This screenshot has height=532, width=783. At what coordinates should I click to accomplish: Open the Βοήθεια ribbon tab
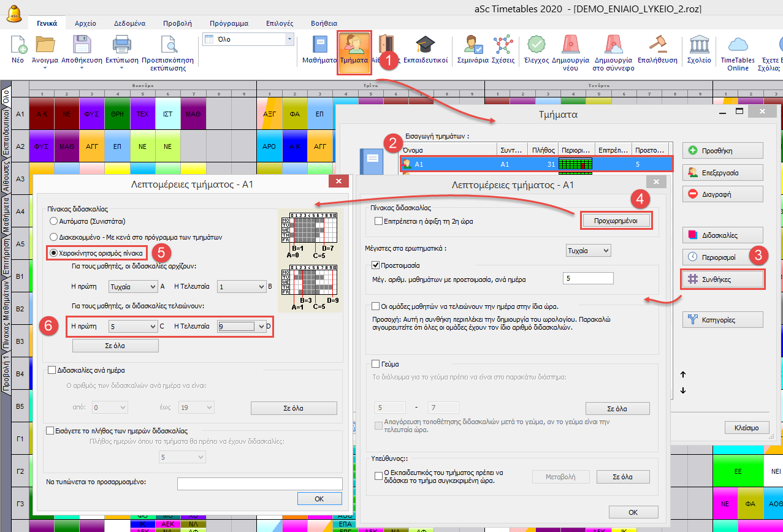pyautogui.click(x=324, y=23)
